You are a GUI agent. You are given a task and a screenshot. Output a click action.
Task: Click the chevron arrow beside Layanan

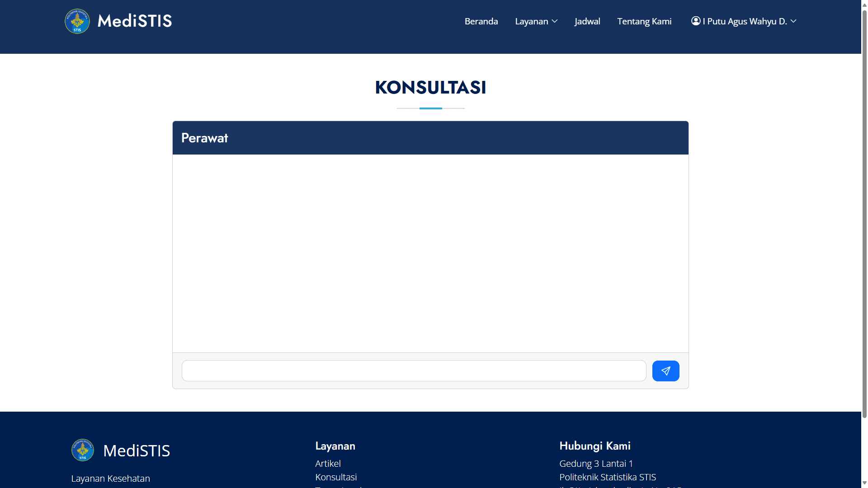tap(555, 21)
